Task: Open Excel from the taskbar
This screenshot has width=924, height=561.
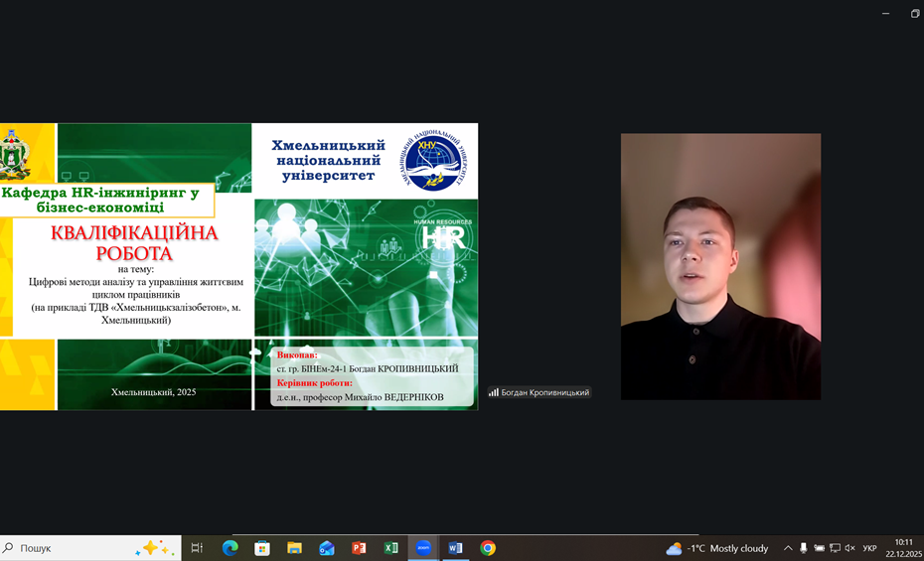Action: (x=390, y=548)
